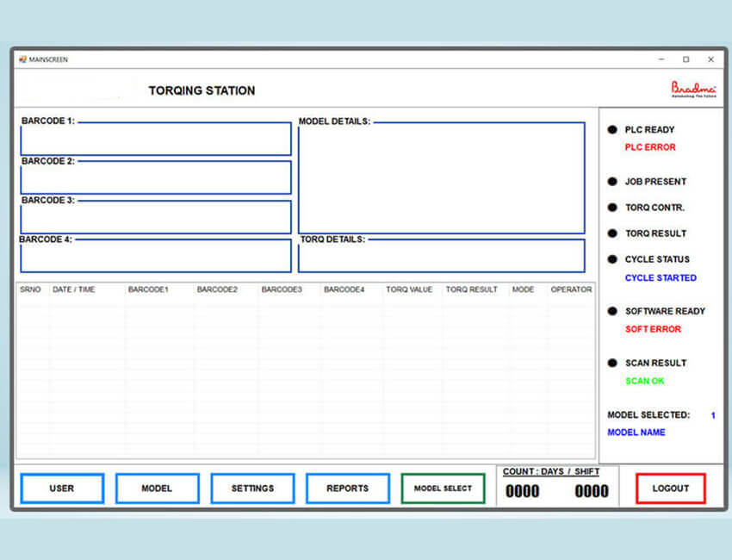Viewport: 732px width, 560px height.
Task: Click the MODEL SELECT button
Action: point(443,488)
